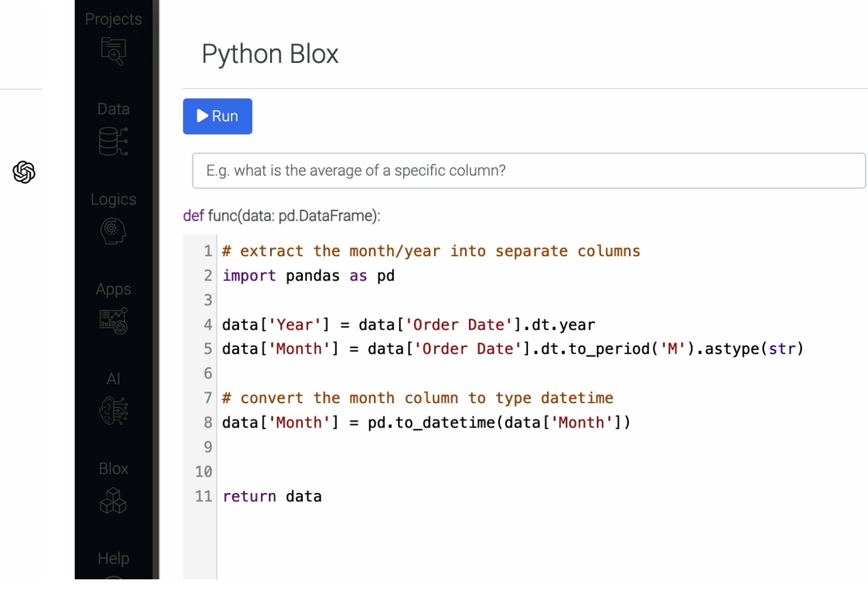Image resolution: width=868 pixels, height=591 pixels.
Task: Click the Run button
Action: (217, 116)
